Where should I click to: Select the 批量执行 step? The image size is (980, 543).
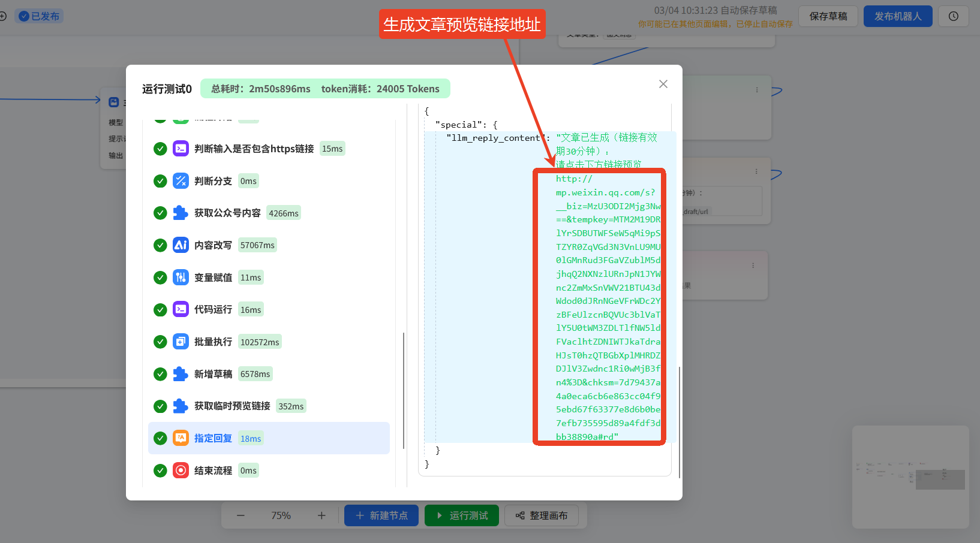269,342
